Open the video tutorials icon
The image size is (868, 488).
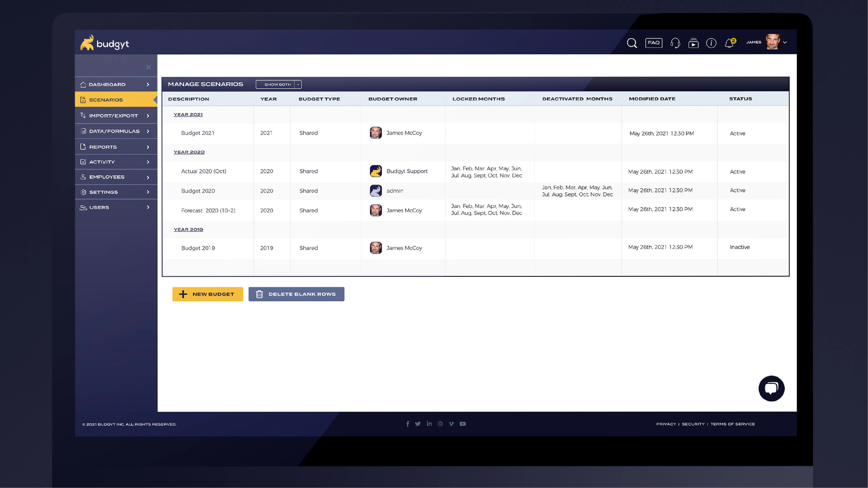tap(693, 43)
